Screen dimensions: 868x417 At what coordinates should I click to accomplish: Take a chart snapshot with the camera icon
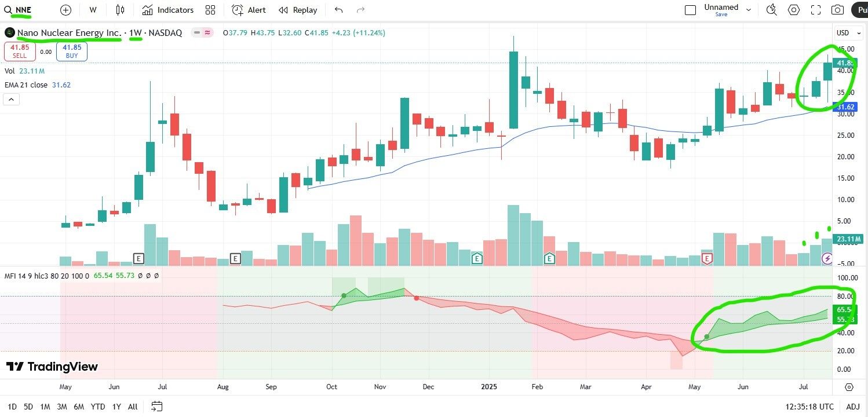[837, 10]
